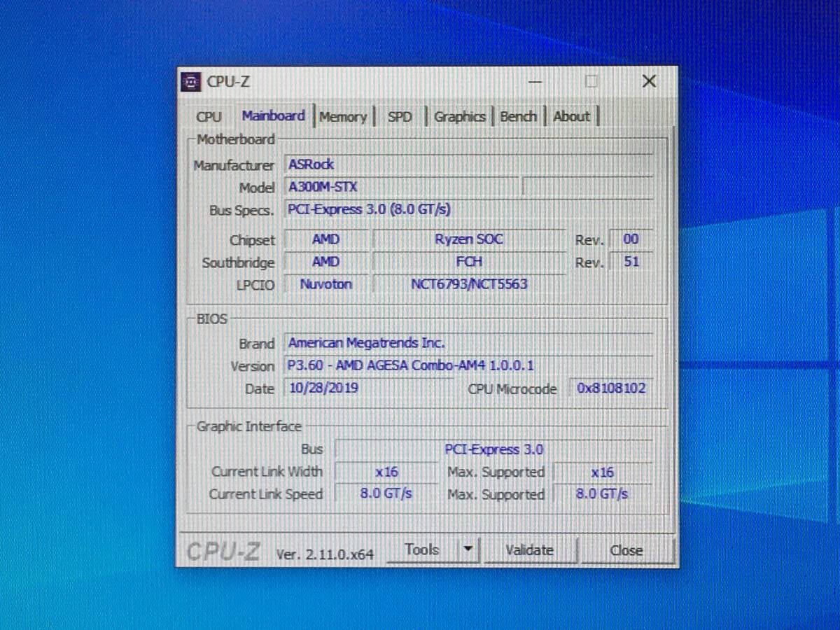The image size is (840, 630).
Task: Click the LPCIO label
Action: tap(256, 285)
